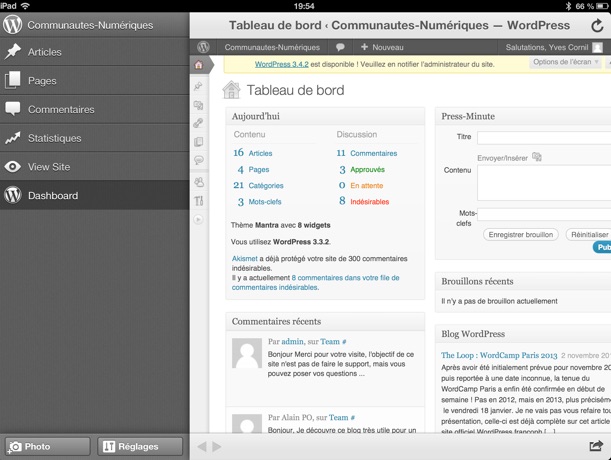The image size is (611, 460).
Task: Follow the Akismet link
Action: [245, 258]
